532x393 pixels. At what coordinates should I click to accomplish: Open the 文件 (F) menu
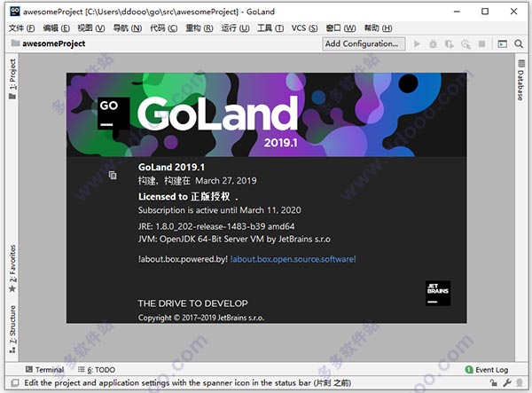pyautogui.click(x=21, y=28)
